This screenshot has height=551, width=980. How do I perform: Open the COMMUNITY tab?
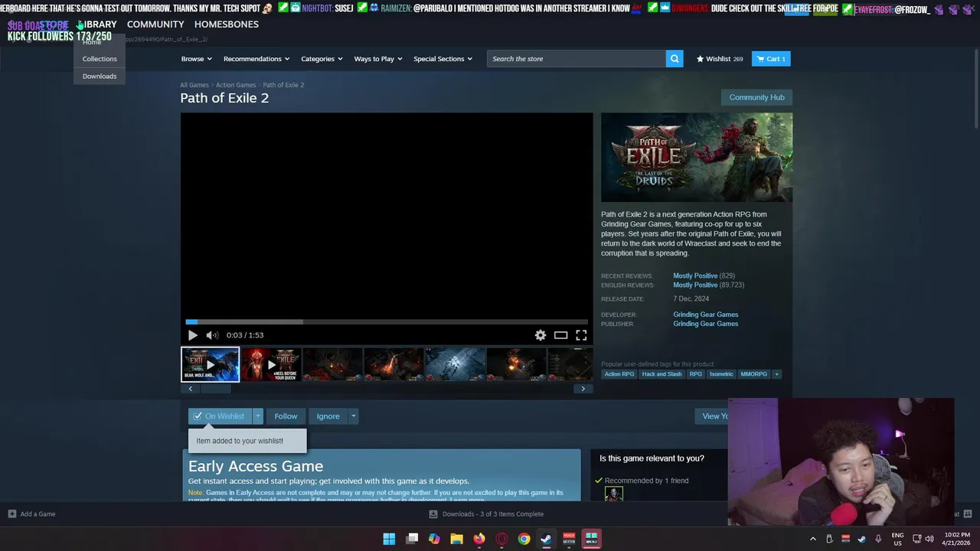tap(155, 24)
